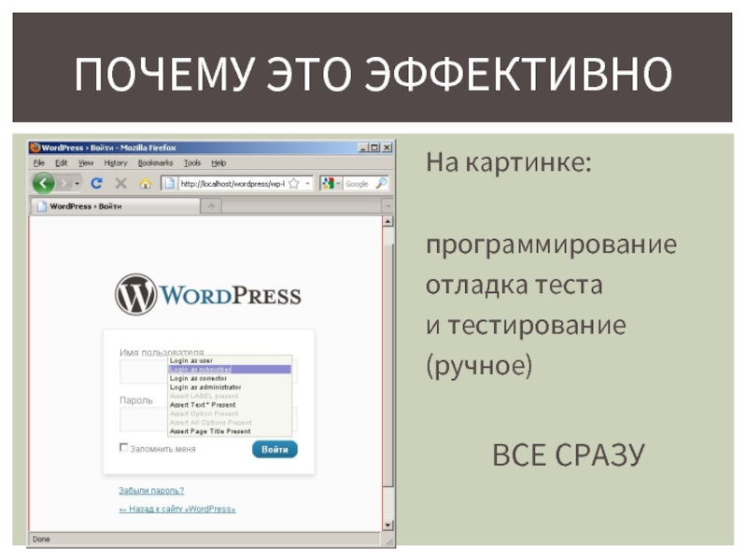Open the Help menu
The height and width of the screenshot is (560, 747).
click(x=218, y=162)
